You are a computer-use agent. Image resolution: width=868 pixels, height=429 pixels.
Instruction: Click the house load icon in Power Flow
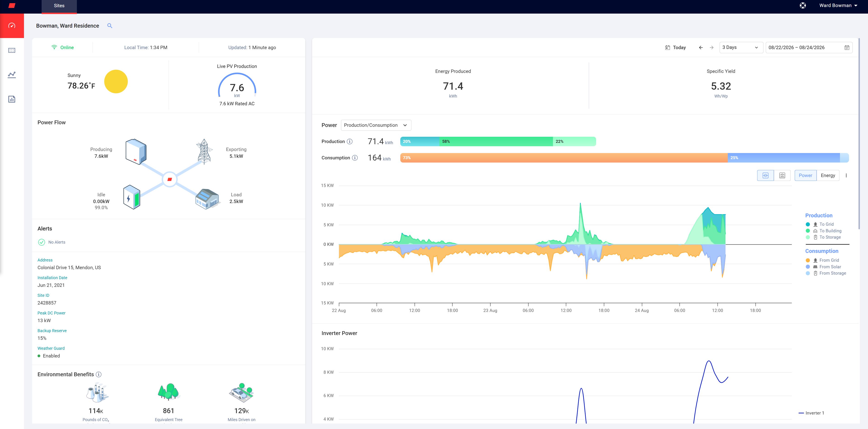208,199
